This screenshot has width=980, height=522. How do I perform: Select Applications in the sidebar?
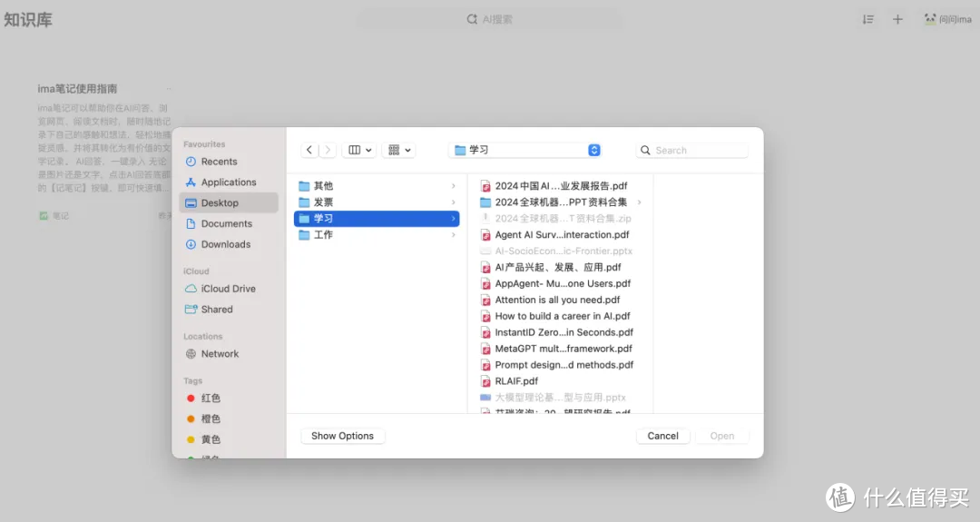point(228,182)
